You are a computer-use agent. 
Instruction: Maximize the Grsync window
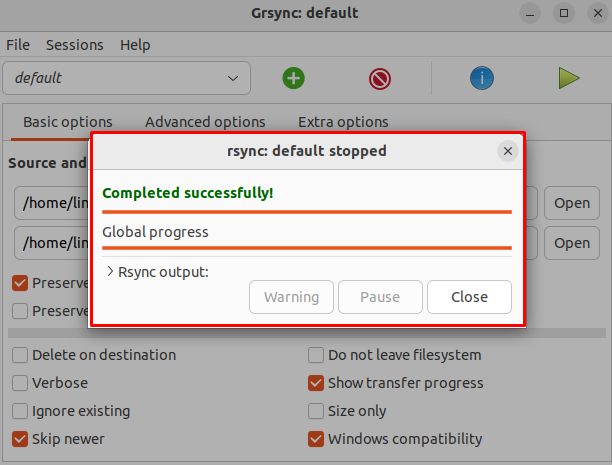(x=564, y=14)
